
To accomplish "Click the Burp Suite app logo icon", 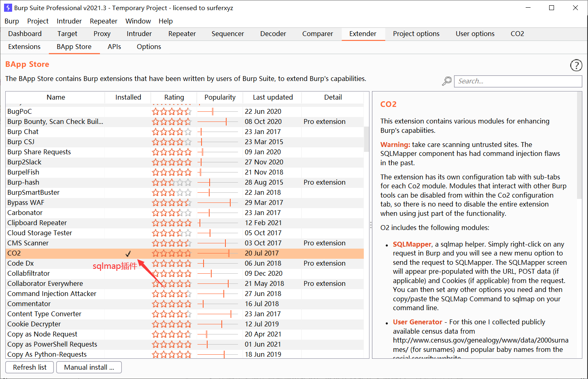I will point(8,8).
